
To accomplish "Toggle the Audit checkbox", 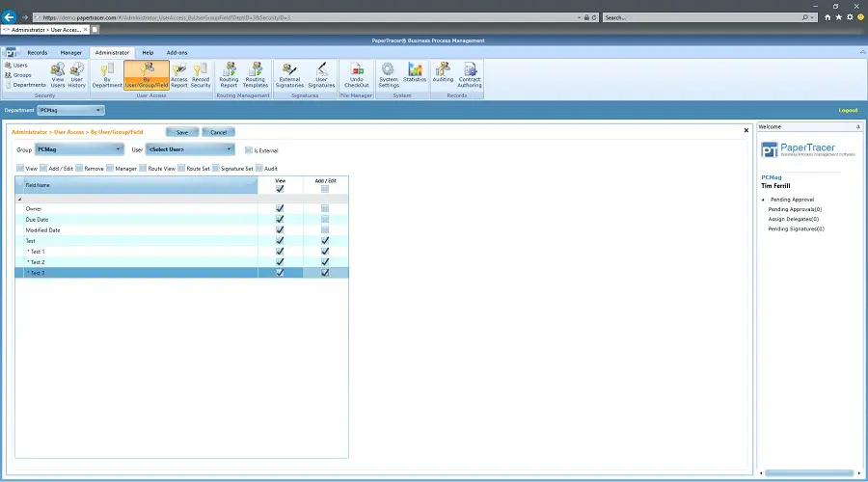I will [x=259, y=169].
